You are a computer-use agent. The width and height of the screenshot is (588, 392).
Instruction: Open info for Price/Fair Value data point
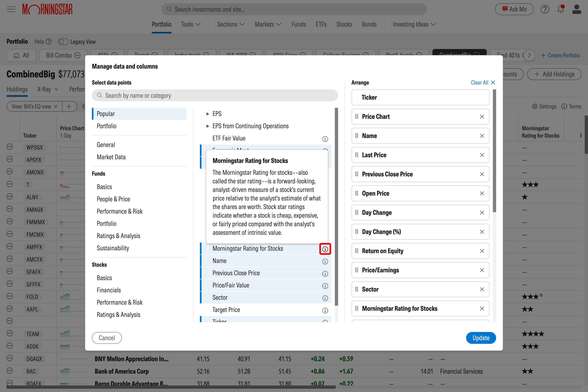pos(325,286)
